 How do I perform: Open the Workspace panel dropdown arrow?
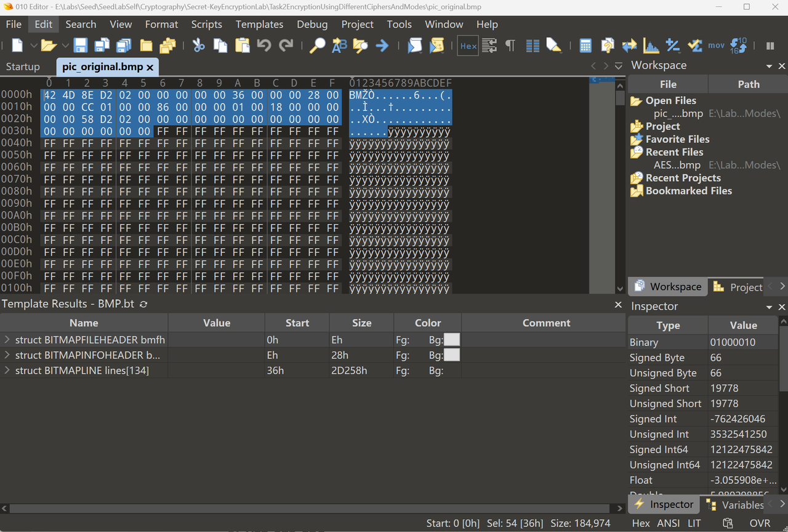click(x=769, y=66)
